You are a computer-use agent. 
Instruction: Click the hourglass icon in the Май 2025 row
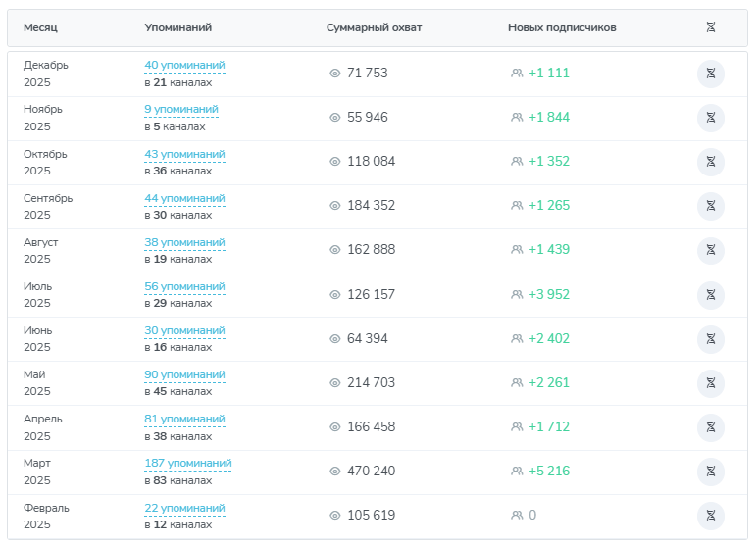coord(710,383)
